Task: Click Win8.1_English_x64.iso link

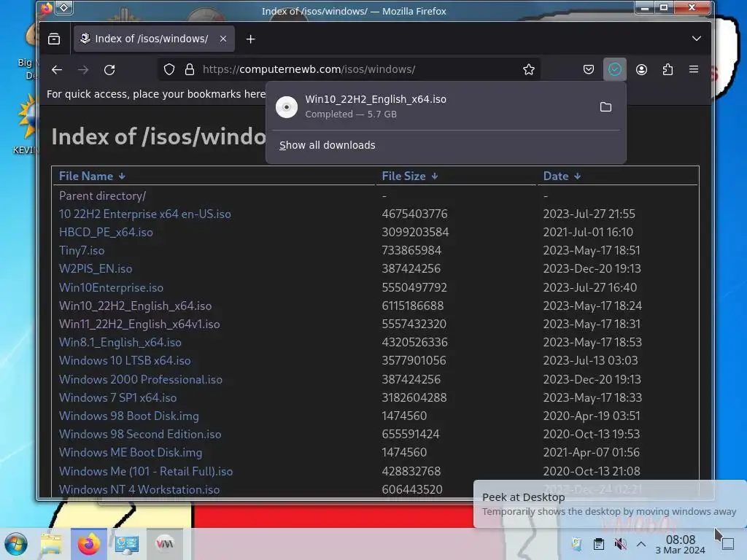Action: pos(120,343)
